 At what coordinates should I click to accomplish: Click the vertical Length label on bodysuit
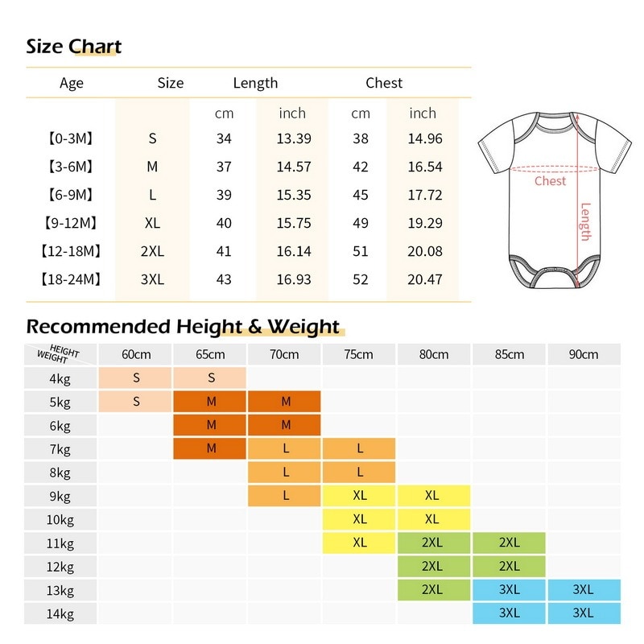click(x=585, y=222)
